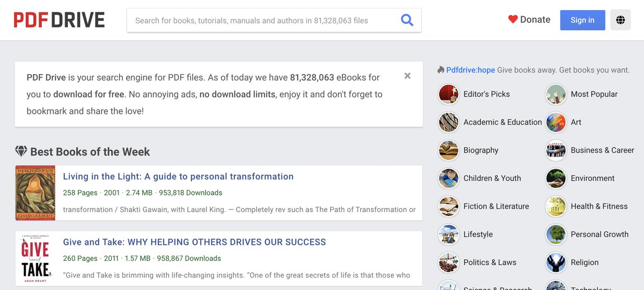Open Most Popular category label
644x290 pixels.
(x=594, y=94)
